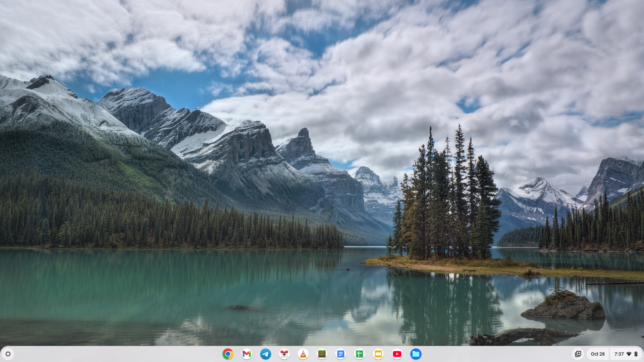
Task: Open the app launcher
Action: (x=7, y=354)
